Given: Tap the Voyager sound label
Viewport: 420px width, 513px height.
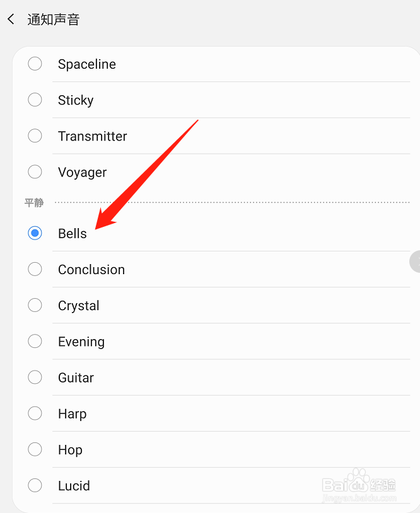Looking at the screenshot, I should point(83,172).
